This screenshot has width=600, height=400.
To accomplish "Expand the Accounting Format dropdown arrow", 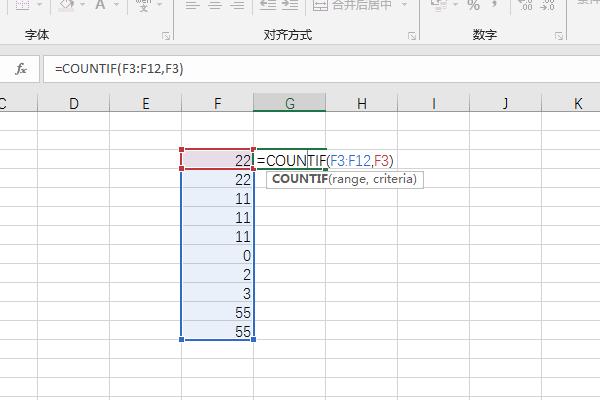I will point(455,5).
